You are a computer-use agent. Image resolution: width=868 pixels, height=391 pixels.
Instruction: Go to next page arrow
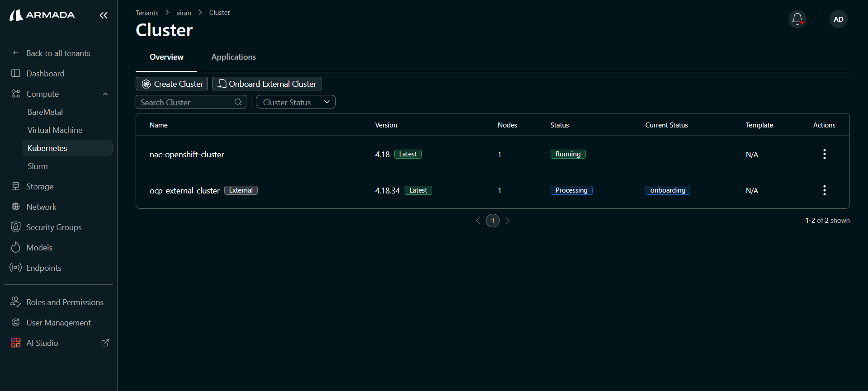coord(507,221)
